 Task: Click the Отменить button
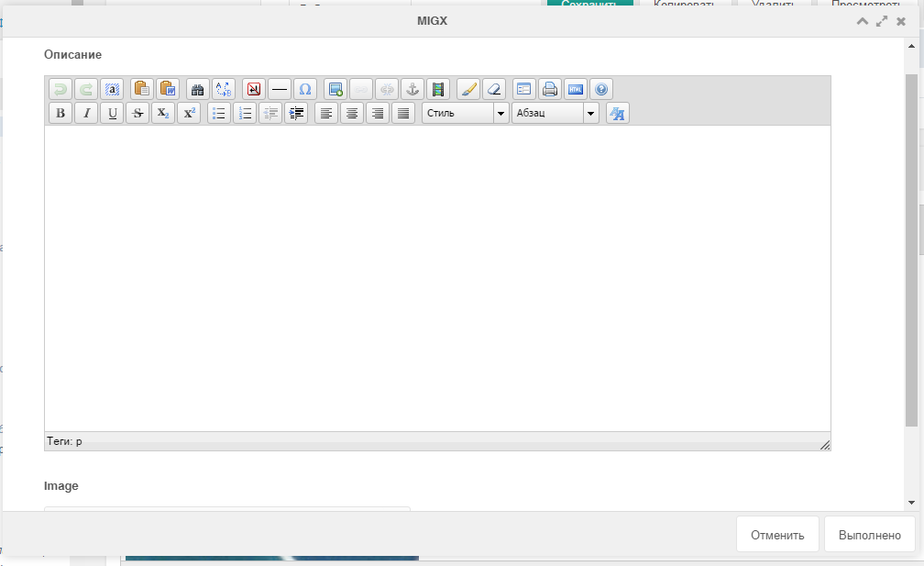[x=777, y=535]
